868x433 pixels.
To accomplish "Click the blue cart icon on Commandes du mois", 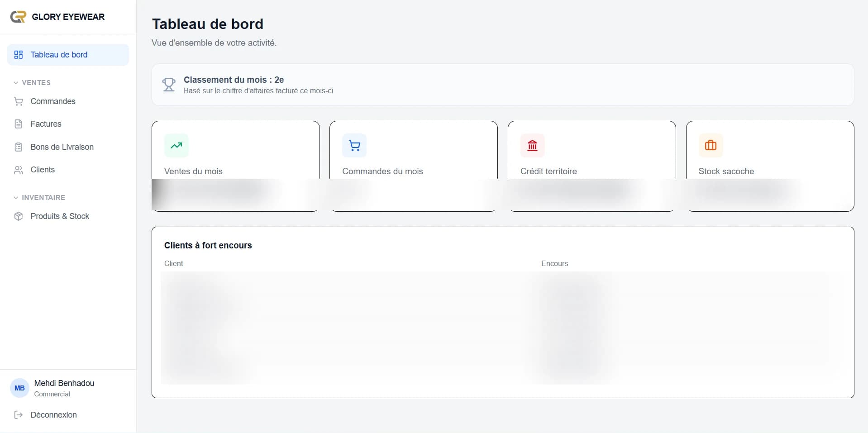I will click(354, 145).
